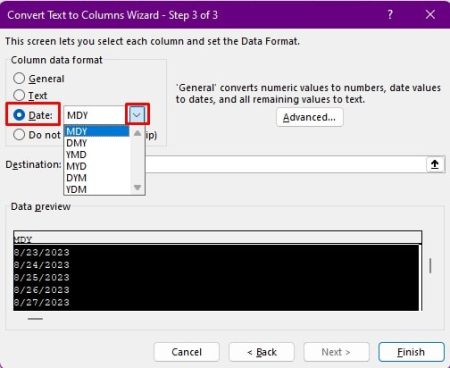The height and width of the screenshot is (368, 450).
Task: Click the Help question mark icon
Action: click(390, 15)
